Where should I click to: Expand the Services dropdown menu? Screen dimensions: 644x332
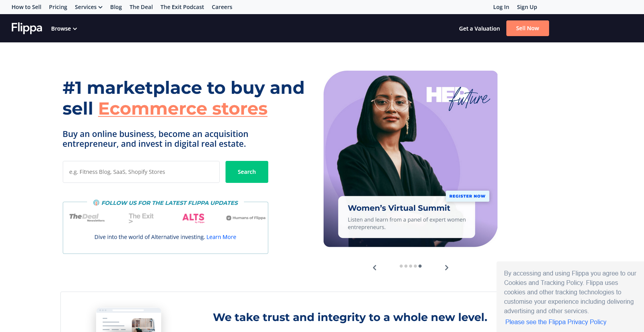click(x=89, y=7)
